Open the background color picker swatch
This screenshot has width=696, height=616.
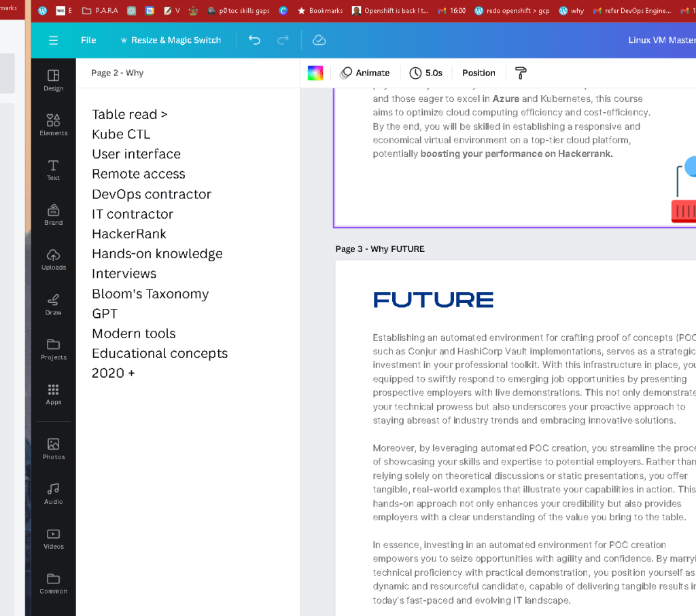315,73
